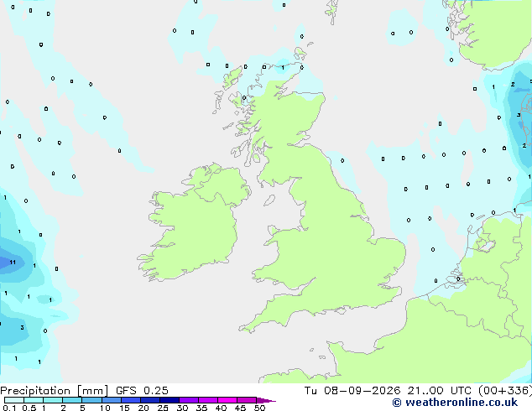Click the legend label "50"
This screenshot has height=411, width=532.
259,408
